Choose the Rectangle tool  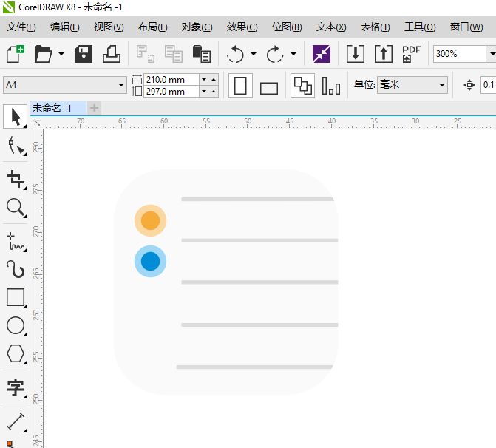(x=16, y=297)
